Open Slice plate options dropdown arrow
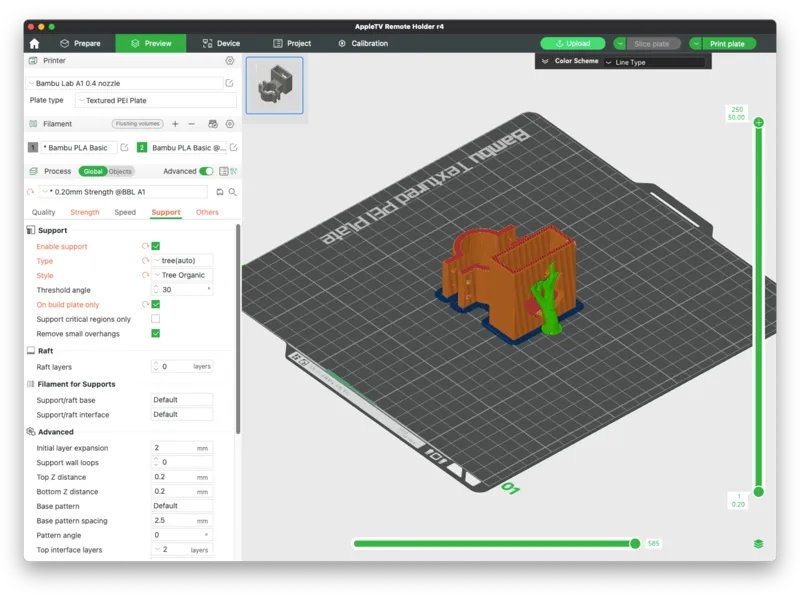Screen dimensions: 800x600 coord(620,44)
